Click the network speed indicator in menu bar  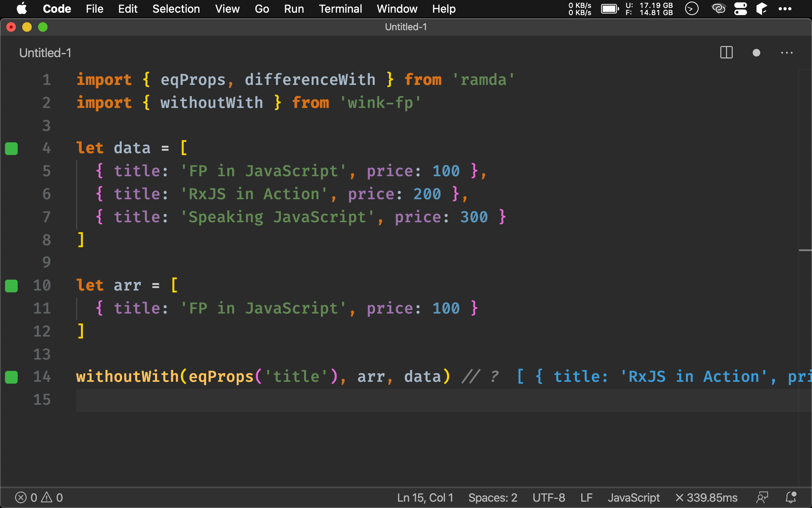coord(580,9)
